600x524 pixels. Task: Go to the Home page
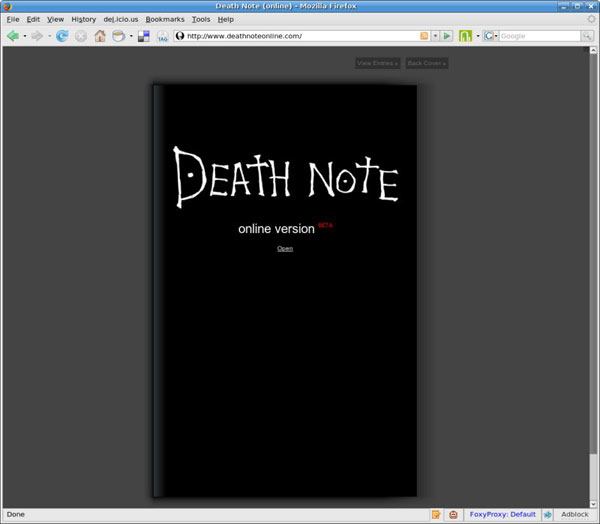[x=100, y=36]
